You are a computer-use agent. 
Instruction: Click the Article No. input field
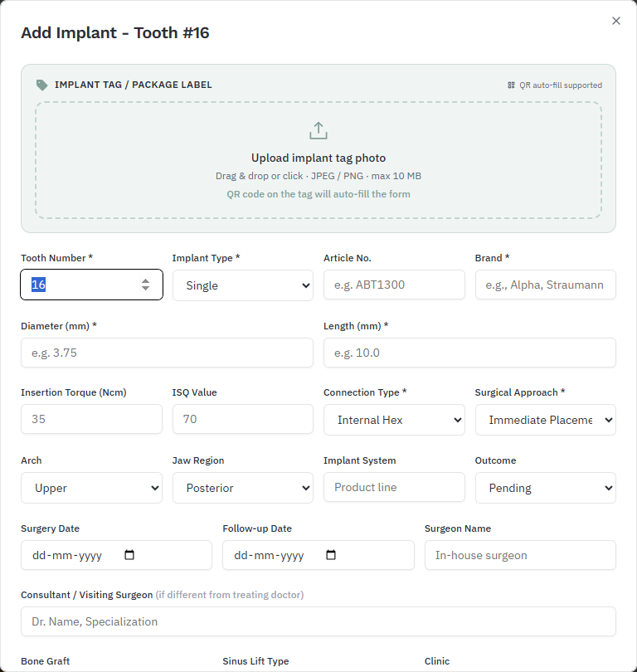[x=394, y=285]
